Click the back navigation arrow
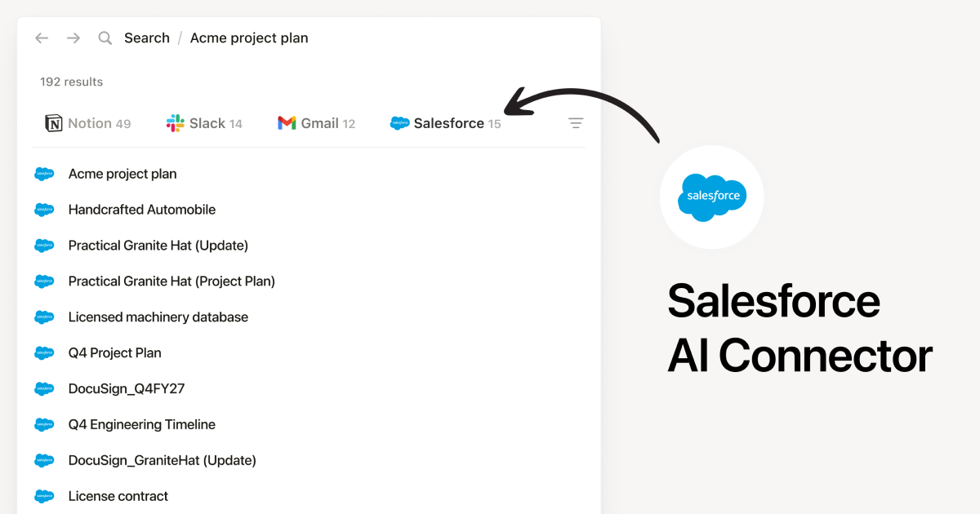Viewport: 980px width, 514px height. [42, 38]
